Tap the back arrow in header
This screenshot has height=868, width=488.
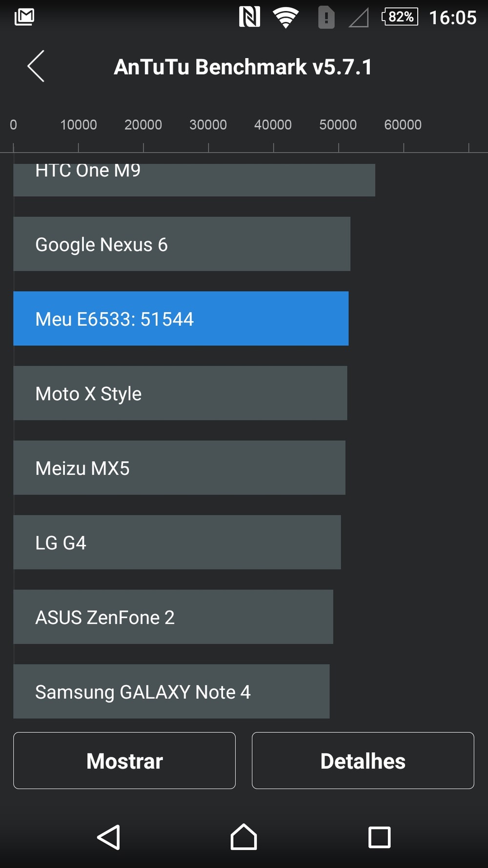pyautogui.click(x=36, y=66)
